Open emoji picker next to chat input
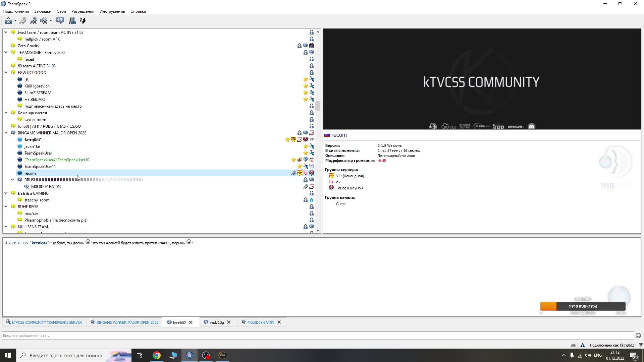Screen dimensions: 644x362 [638, 336]
